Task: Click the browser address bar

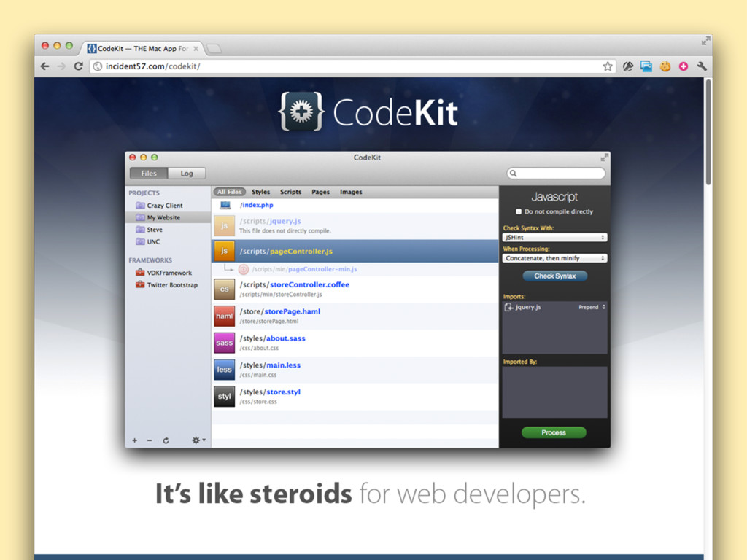Action: point(352,66)
